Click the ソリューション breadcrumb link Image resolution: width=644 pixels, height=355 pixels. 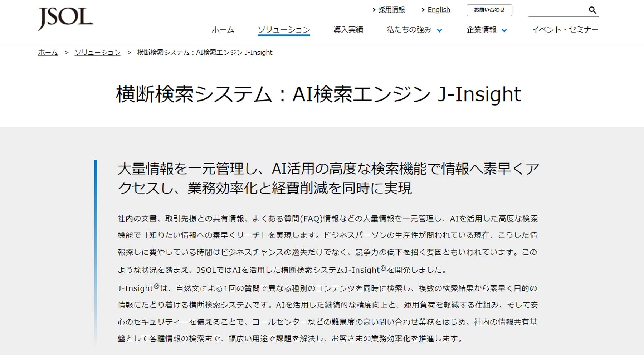[97, 52]
